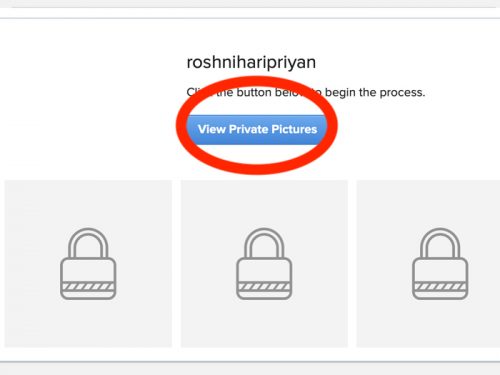Open the third locked picture tile
Screen dimensions: 500x375
tap(428, 264)
